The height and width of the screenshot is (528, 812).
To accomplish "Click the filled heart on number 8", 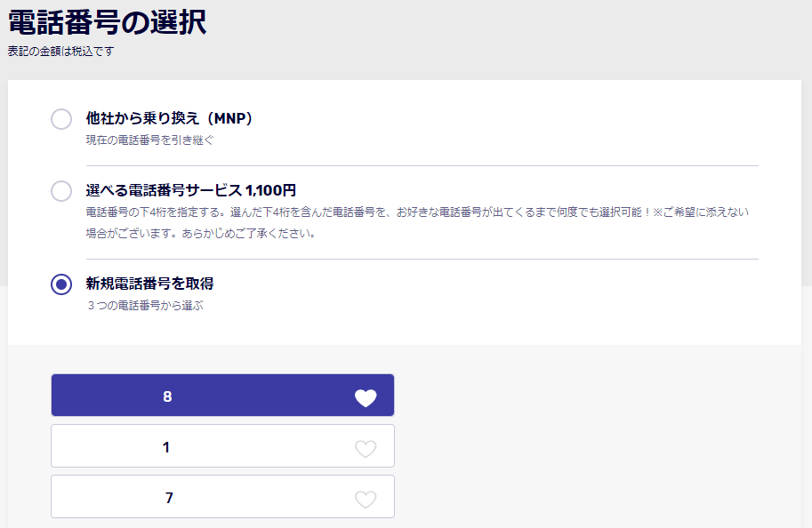I will (x=366, y=397).
